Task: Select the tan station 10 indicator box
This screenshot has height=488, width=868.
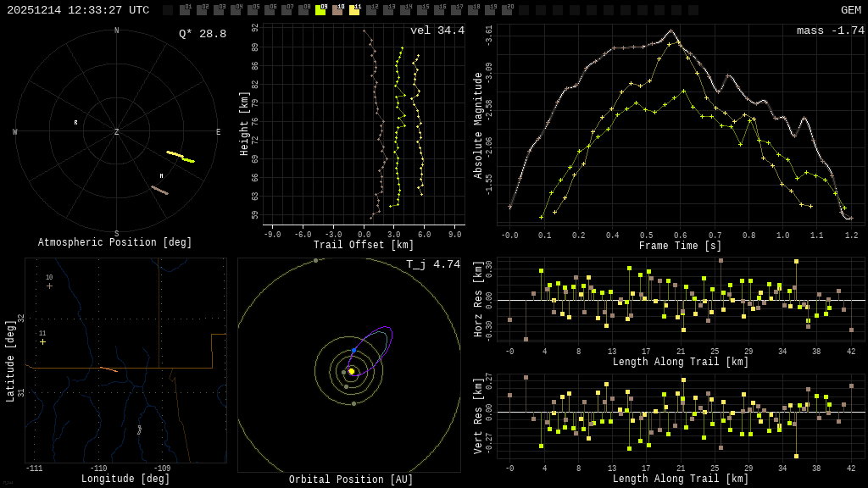Action: (x=337, y=10)
